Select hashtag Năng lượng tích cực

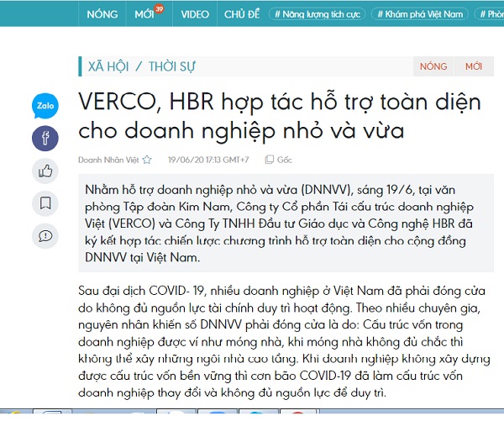(318, 14)
